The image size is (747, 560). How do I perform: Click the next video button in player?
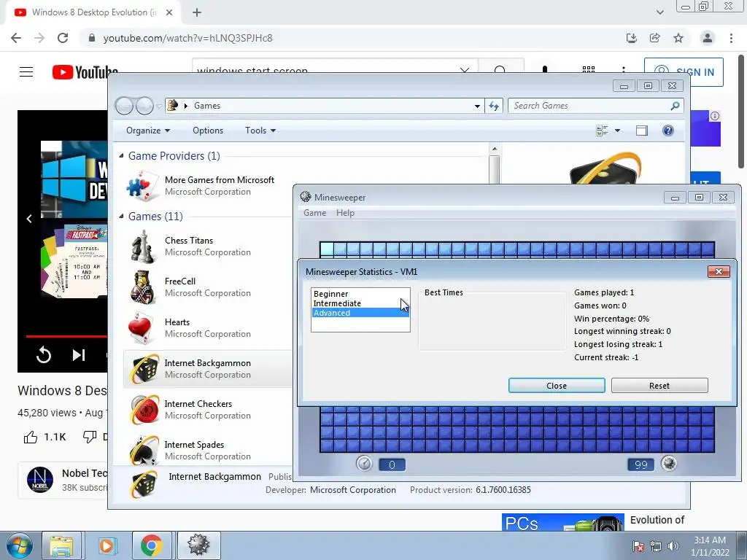[x=79, y=355]
